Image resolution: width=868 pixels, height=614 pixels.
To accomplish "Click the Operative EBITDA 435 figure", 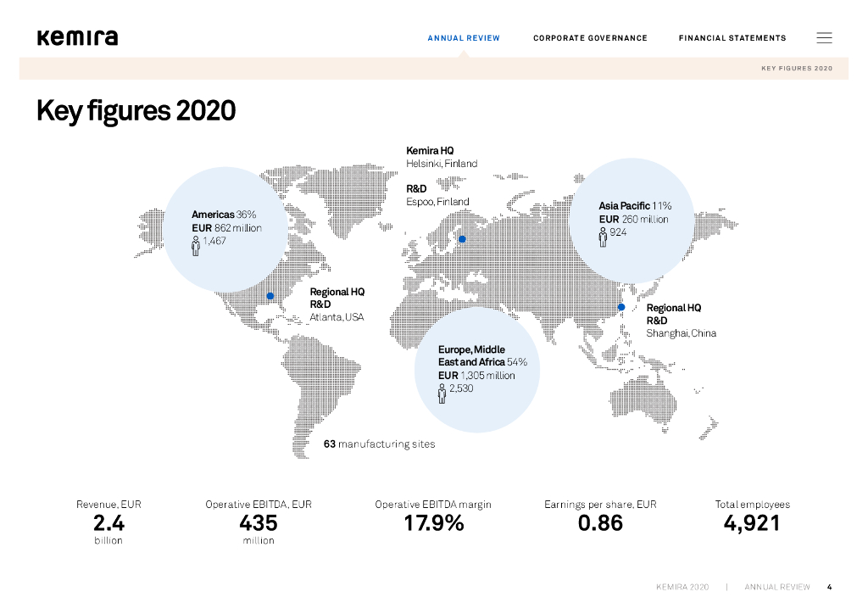I will pos(259,522).
